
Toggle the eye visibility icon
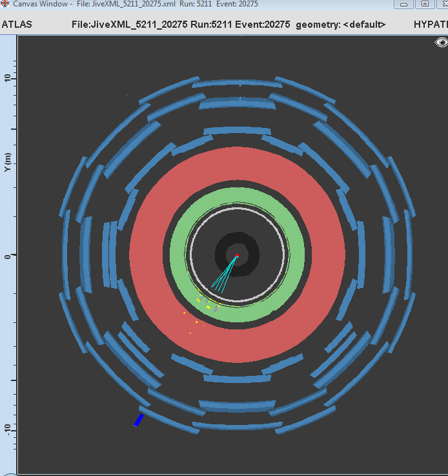tap(442, 43)
